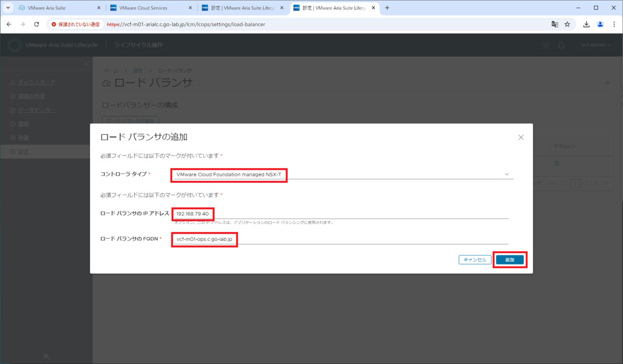Screen dimensions: 623x364
Task: Open the notifications bell icon
Action: [x=561, y=45]
